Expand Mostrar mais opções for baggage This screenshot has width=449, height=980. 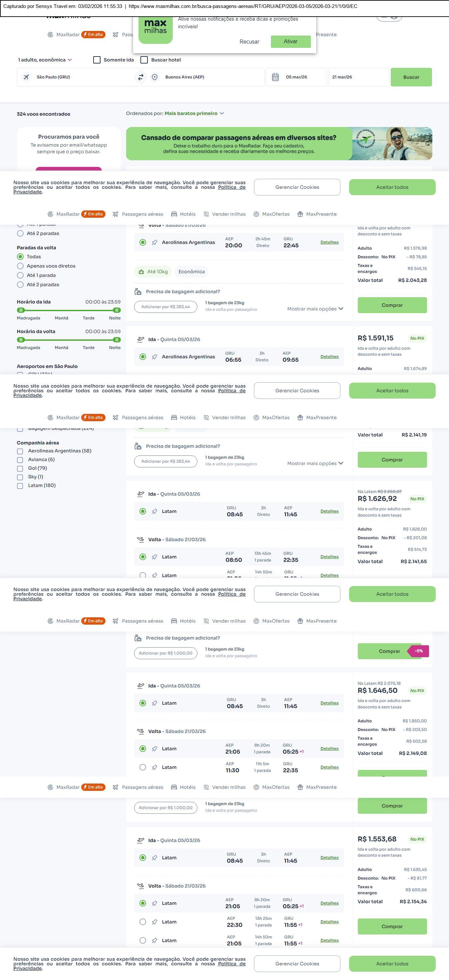point(315,309)
